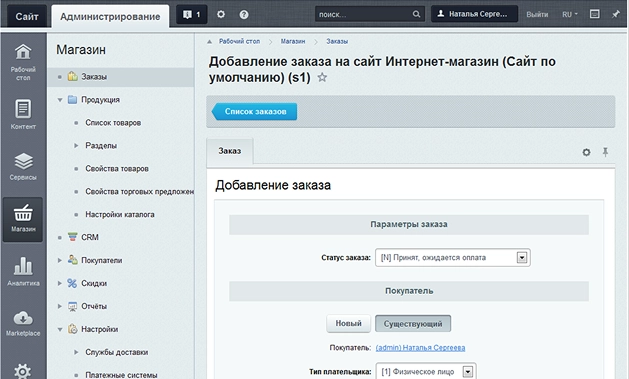The width and height of the screenshot is (629, 379).
Task: Click the search magnifier icon
Action: [x=416, y=14]
